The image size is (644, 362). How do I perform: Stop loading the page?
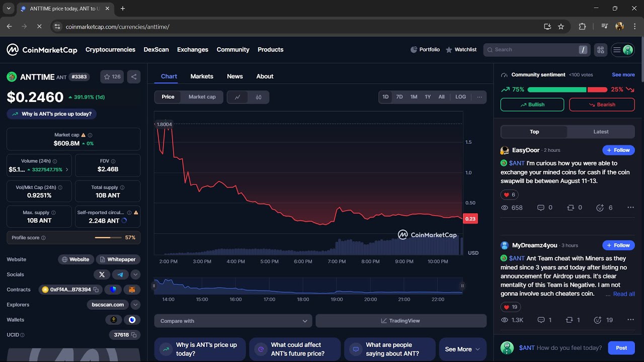point(39,27)
